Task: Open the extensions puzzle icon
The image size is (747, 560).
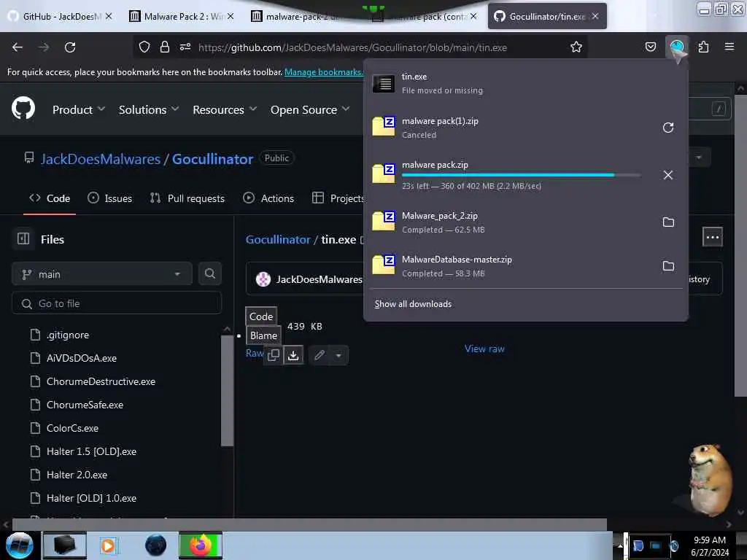Action: [703, 47]
